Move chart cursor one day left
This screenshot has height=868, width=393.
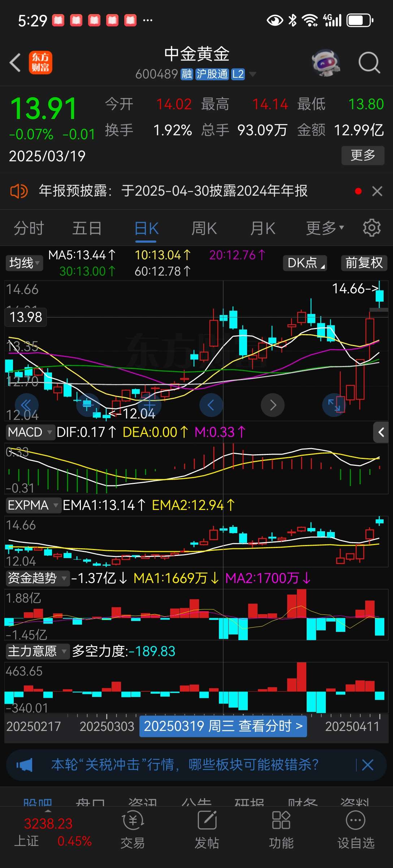tap(211, 405)
